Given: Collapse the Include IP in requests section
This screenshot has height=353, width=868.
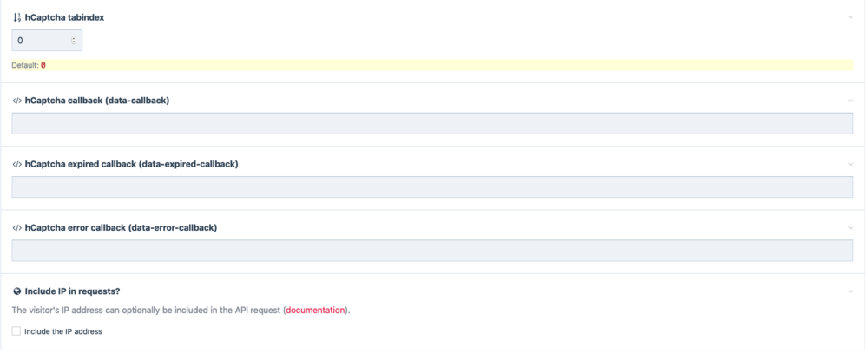Looking at the screenshot, I should click(851, 291).
